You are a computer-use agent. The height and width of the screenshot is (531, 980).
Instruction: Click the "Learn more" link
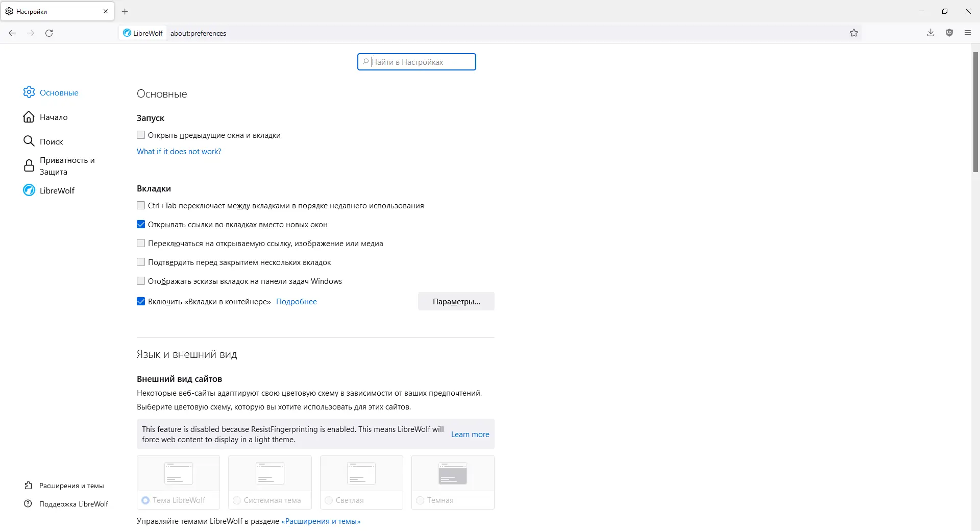[x=470, y=435]
